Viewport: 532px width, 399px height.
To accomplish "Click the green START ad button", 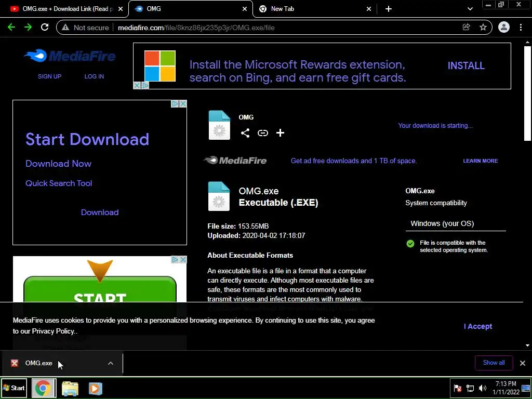I will click(x=100, y=289).
